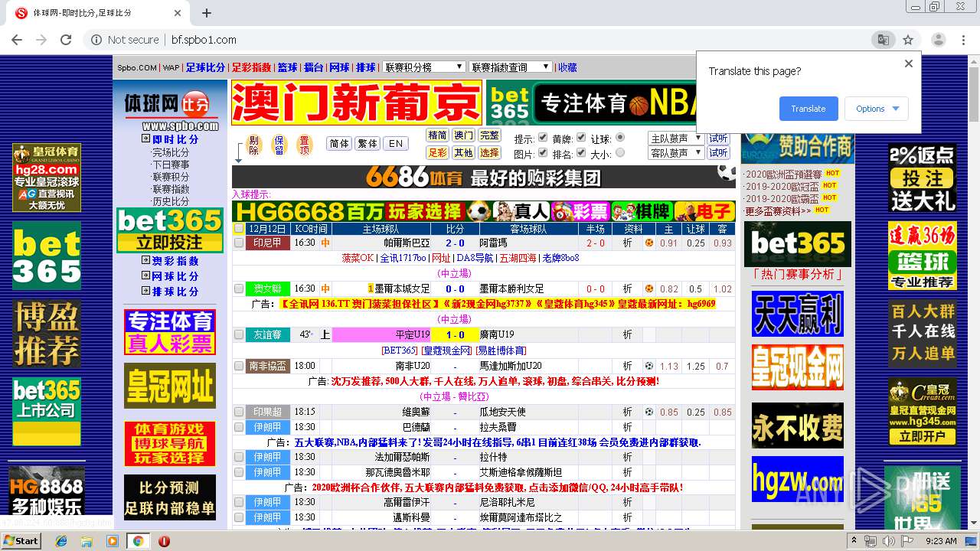
Task: Open Internet Explorer from the taskbar
Action: [x=61, y=541]
